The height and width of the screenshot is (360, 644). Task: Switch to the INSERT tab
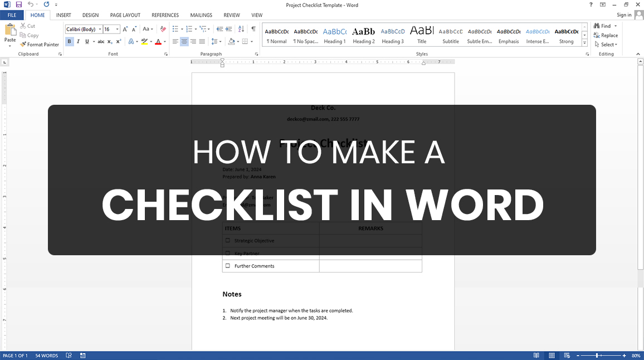[x=64, y=15]
